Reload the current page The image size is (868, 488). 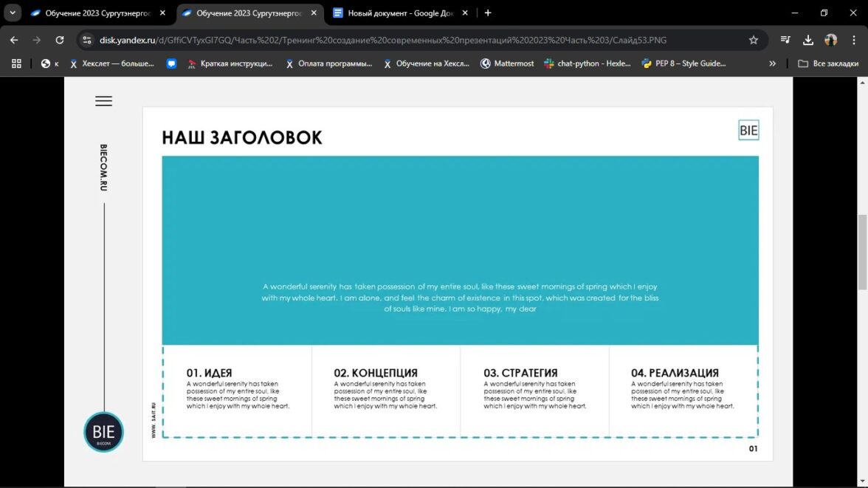tap(60, 40)
